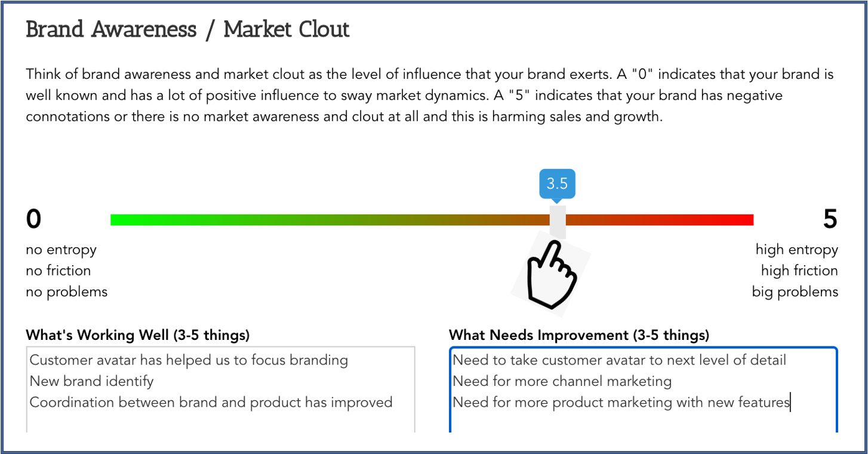Select the "Brand Awareness / Market Clout" heading
The image size is (868, 454).
tap(187, 30)
